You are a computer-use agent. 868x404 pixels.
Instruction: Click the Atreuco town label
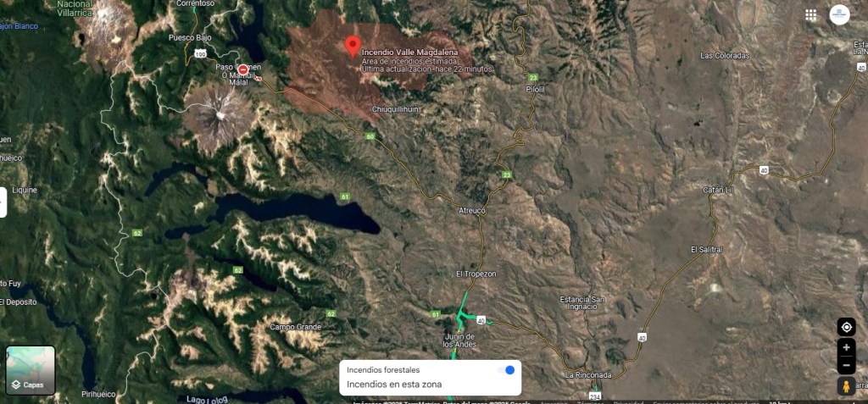(x=472, y=211)
